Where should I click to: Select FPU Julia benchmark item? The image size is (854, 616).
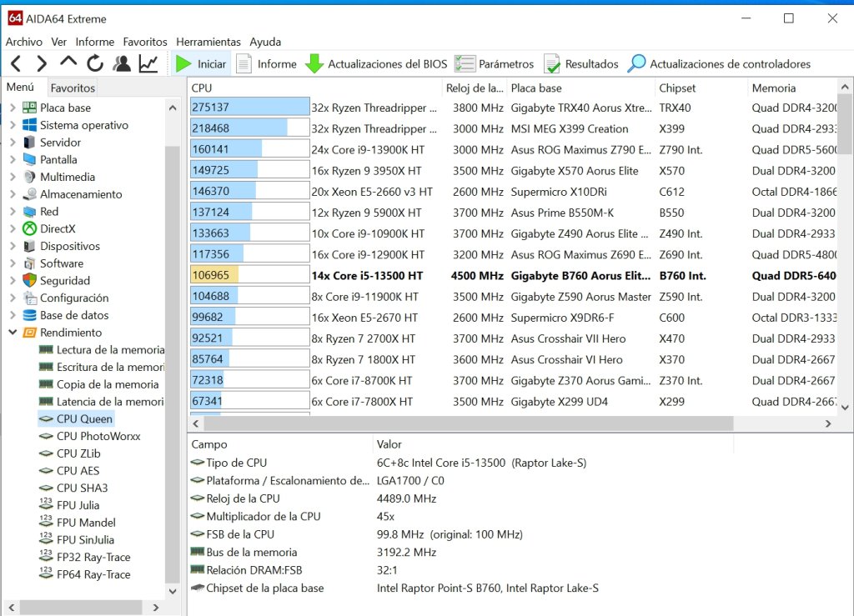78,505
